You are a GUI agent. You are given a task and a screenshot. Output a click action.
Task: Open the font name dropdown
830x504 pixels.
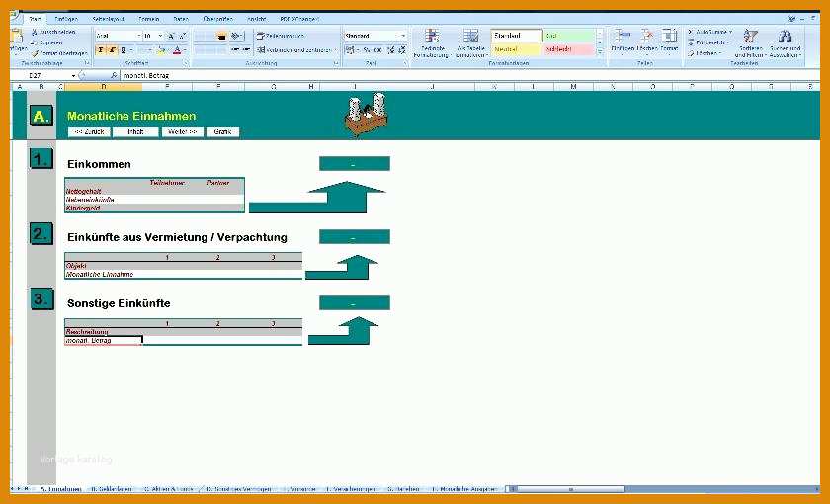(138, 36)
